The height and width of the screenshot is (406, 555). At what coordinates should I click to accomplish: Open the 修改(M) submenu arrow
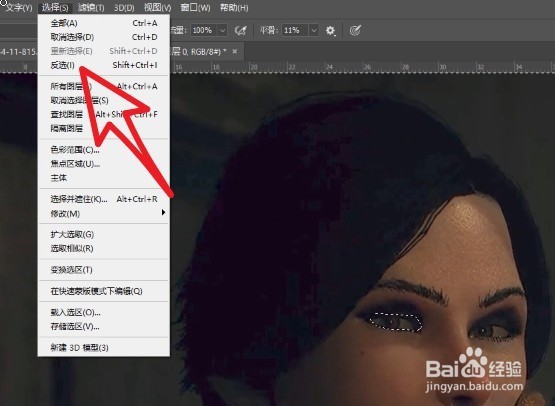click(163, 212)
